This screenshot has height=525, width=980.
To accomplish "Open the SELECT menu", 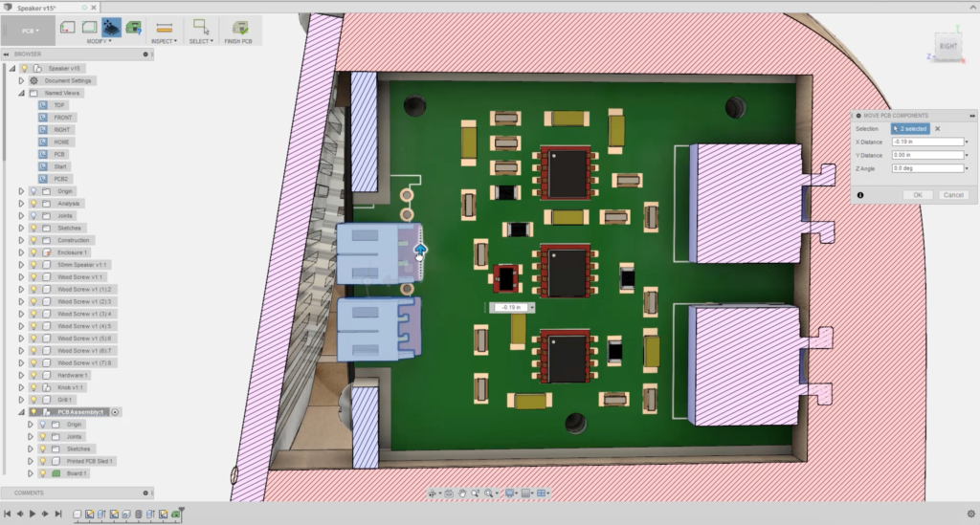I will click(x=201, y=41).
